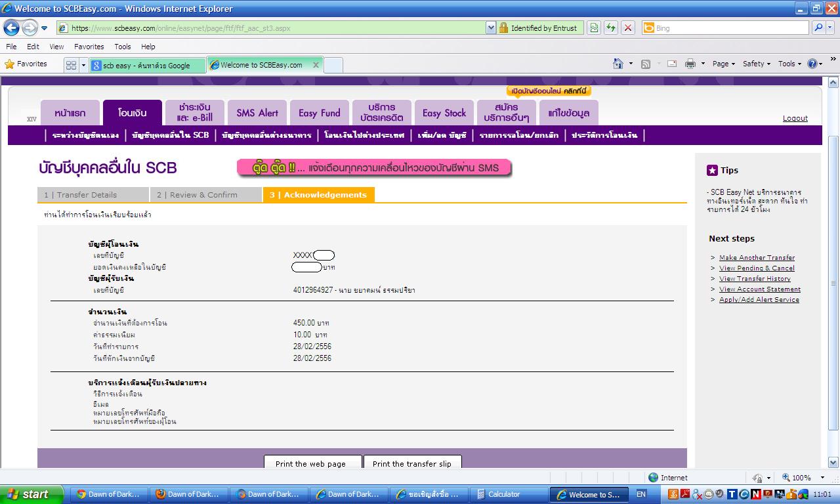Open the Home page icon
Viewport: 840px width, 504px height.
pyautogui.click(x=618, y=64)
